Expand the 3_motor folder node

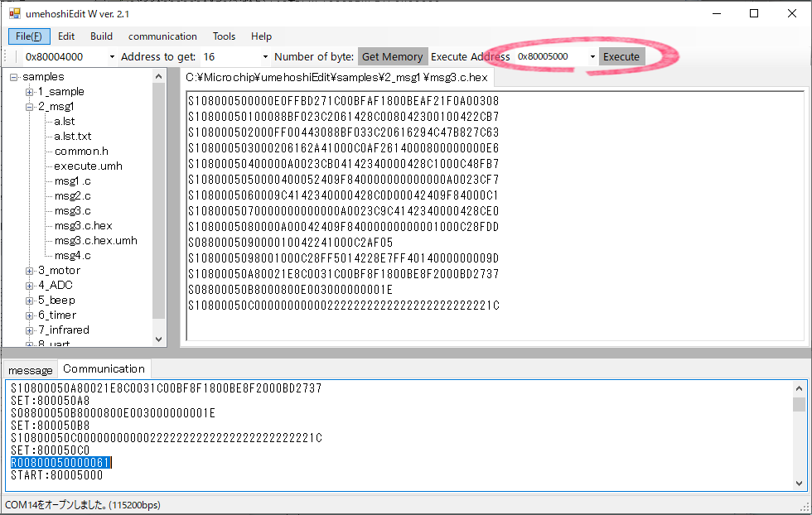click(30, 271)
